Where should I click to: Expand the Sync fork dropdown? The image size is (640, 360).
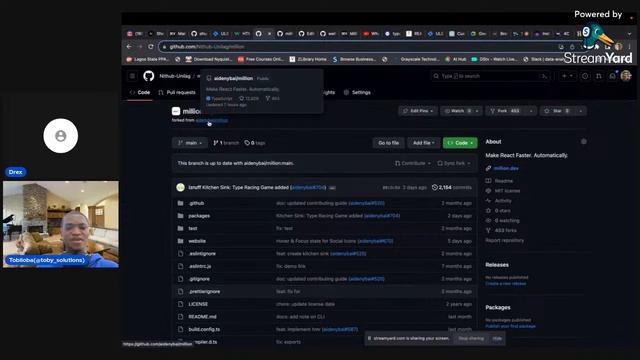tap(454, 163)
